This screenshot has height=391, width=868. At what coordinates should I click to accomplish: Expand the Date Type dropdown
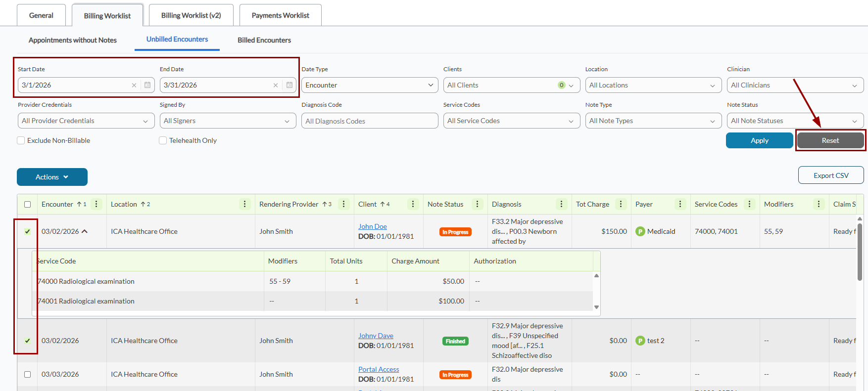(x=370, y=85)
